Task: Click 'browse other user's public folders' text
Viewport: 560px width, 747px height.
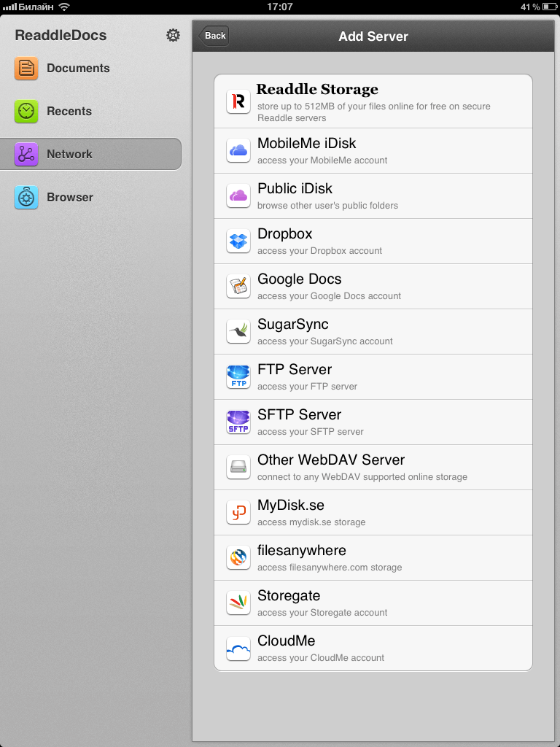Action: coord(327,206)
